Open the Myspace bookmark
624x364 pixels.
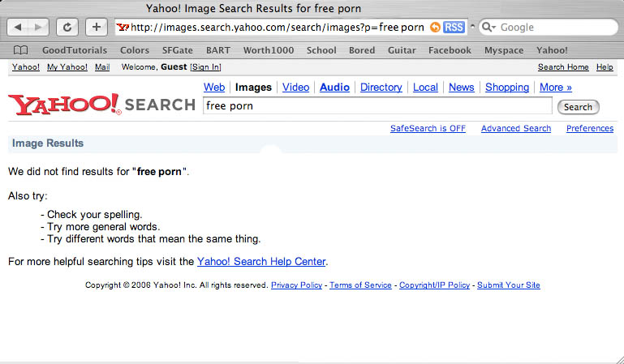(504, 50)
